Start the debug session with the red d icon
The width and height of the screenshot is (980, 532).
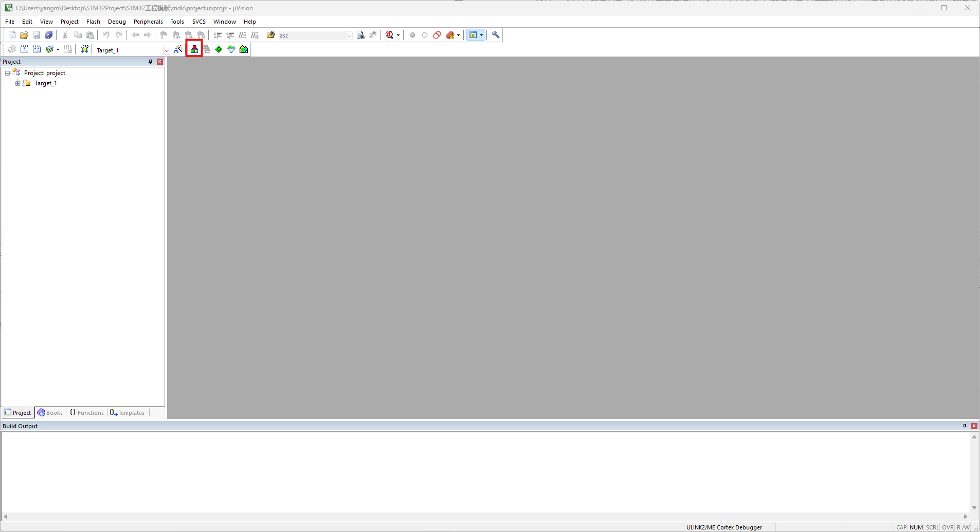(x=389, y=35)
